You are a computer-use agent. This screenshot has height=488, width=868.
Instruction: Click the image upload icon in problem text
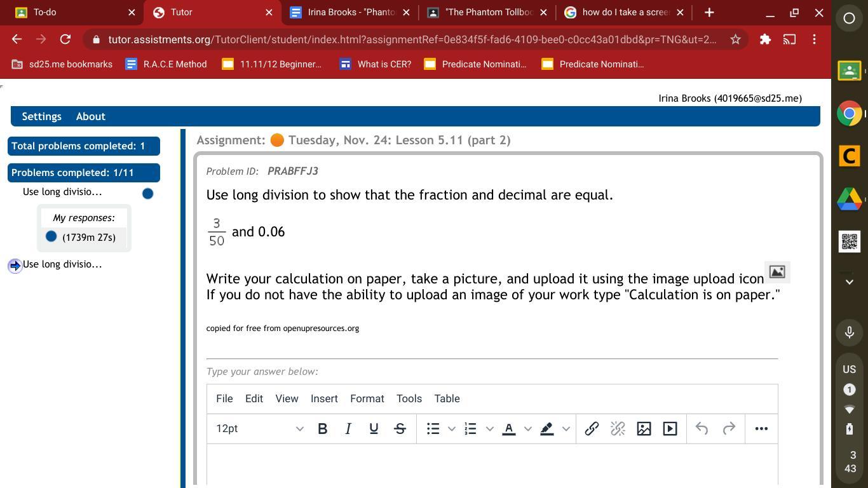tap(777, 272)
